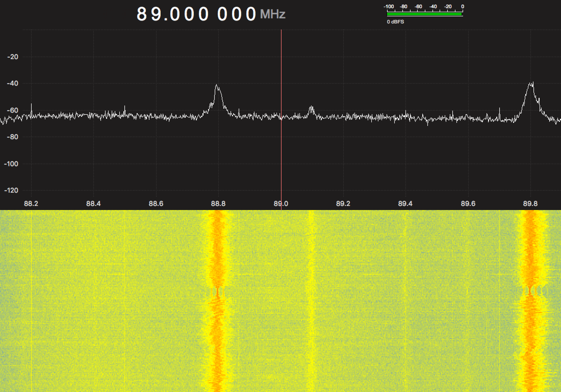
Task: Click the faint 89.1 MHz waterfall trace
Action: click(x=311, y=301)
